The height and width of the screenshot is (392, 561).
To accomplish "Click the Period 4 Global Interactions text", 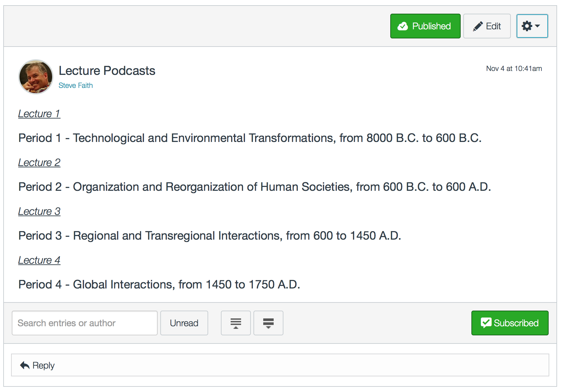I will point(159,285).
